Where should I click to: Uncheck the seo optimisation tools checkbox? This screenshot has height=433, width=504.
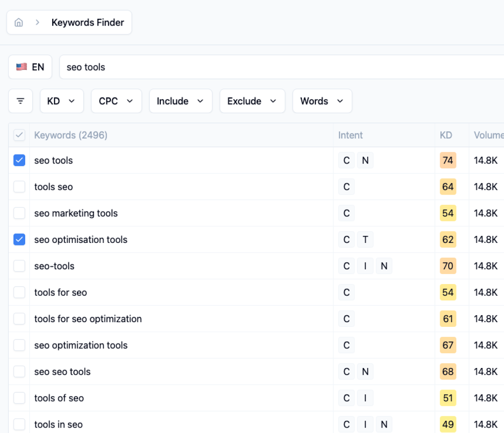click(19, 240)
